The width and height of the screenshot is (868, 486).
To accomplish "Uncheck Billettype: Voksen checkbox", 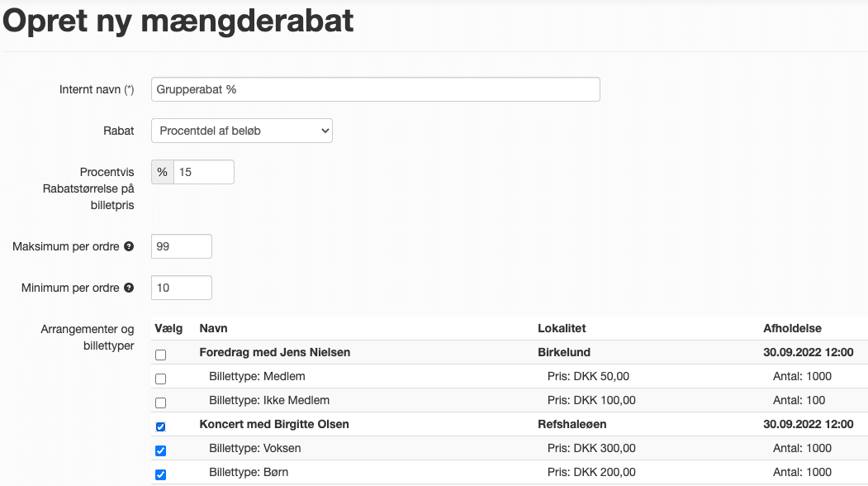I will coord(160,450).
